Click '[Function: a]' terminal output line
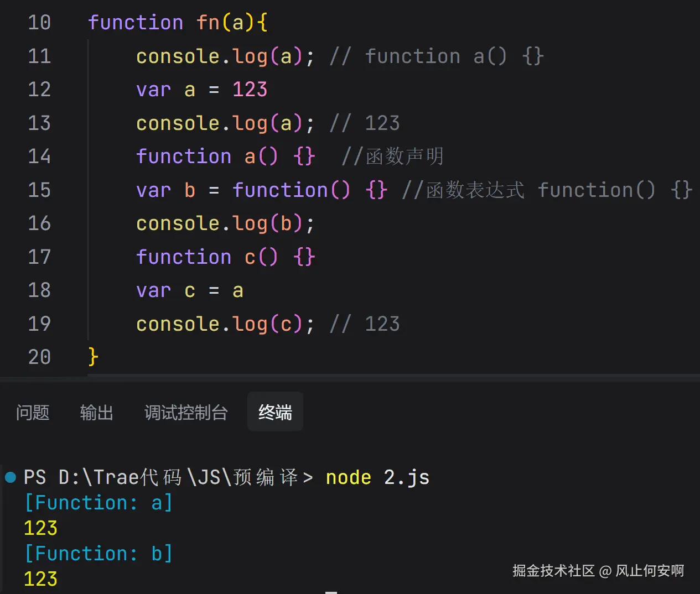The width and height of the screenshot is (700, 594). pyautogui.click(x=98, y=503)
